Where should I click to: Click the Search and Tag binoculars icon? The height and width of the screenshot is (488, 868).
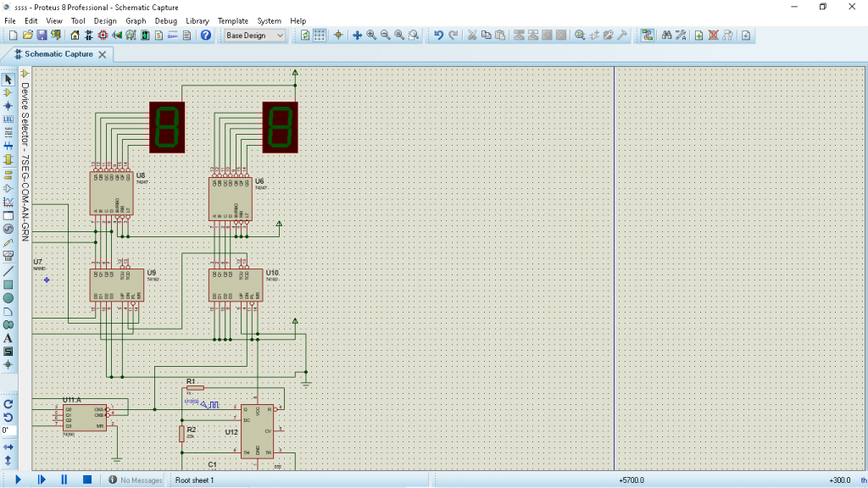(666, 36)
